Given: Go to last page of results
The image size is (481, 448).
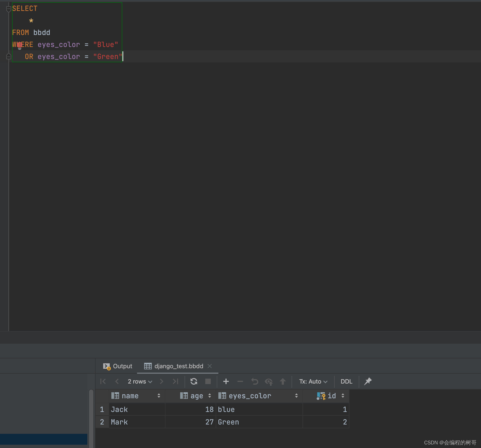Looking at the screenshot, I should pos(176,381).
